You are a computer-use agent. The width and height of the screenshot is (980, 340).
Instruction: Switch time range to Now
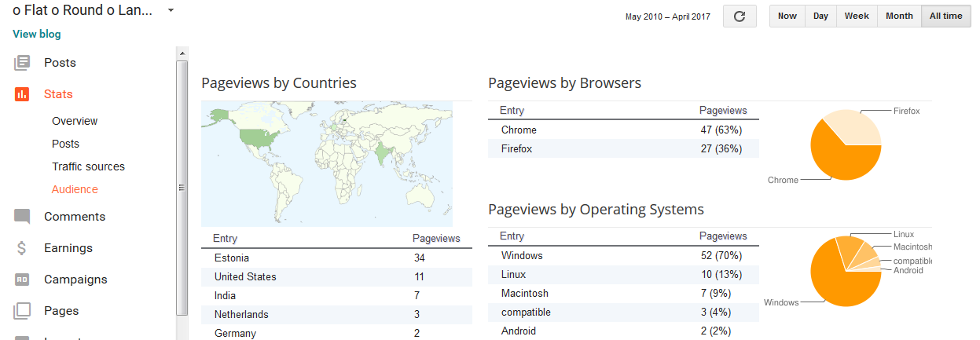point(787,16)
